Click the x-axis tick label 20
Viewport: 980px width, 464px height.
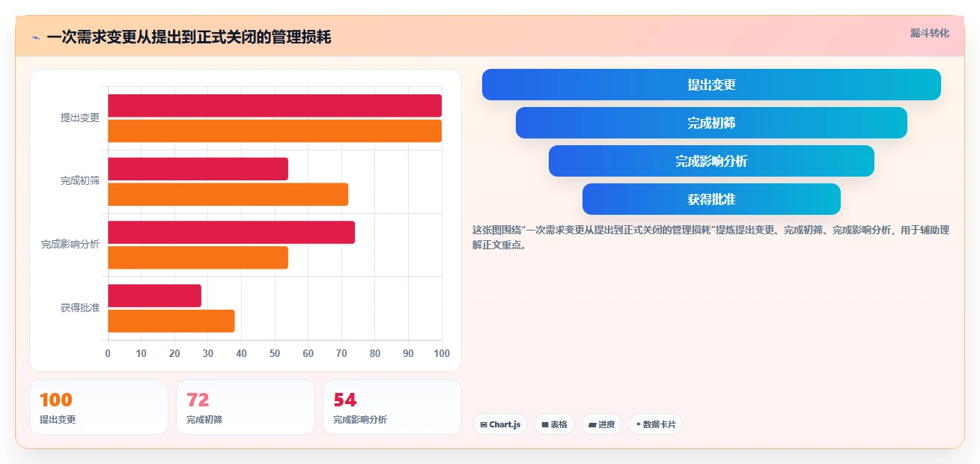[174, 353]
